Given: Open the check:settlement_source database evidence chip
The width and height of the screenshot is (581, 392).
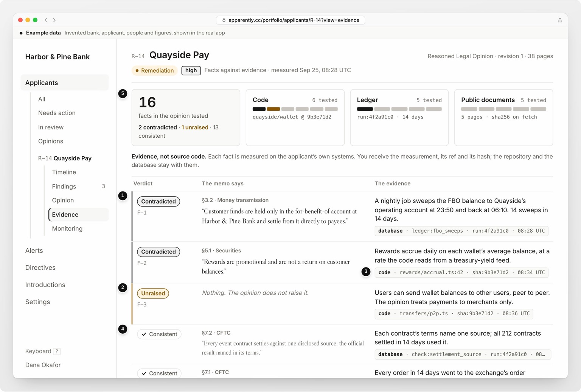Looking at the screenshot, I should tap(463, 355).
